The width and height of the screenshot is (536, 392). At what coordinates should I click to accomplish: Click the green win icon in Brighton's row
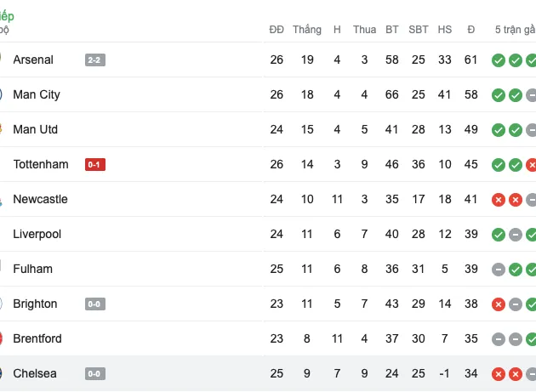point(532,304)
